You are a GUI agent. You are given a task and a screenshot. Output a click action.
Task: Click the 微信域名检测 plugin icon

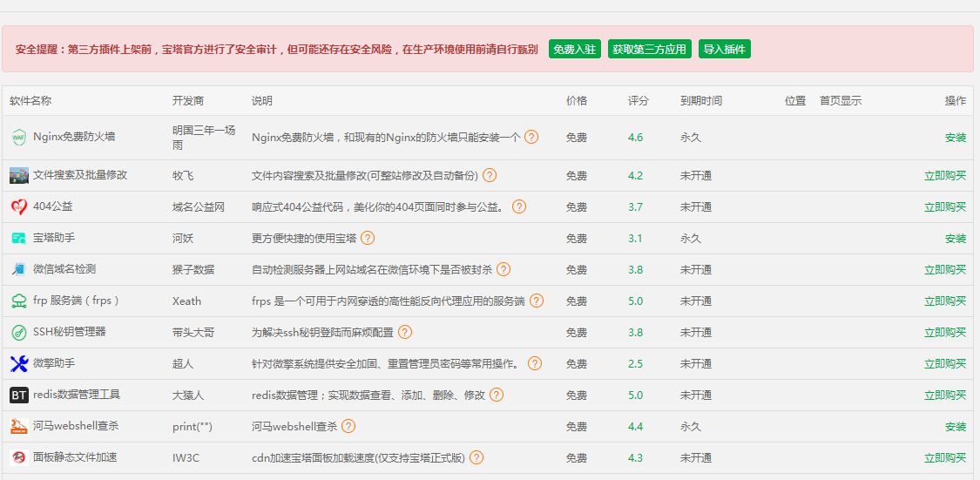pos(19,269)
